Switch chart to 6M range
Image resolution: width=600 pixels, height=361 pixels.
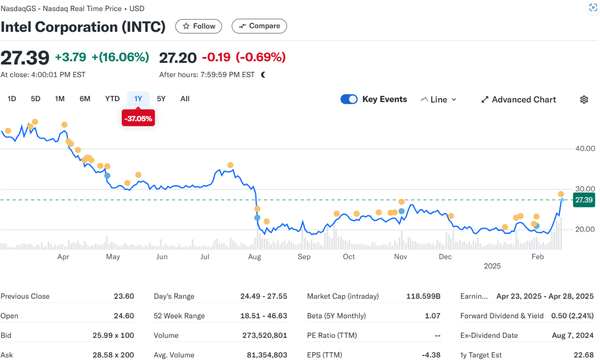[x=85, y=99]
